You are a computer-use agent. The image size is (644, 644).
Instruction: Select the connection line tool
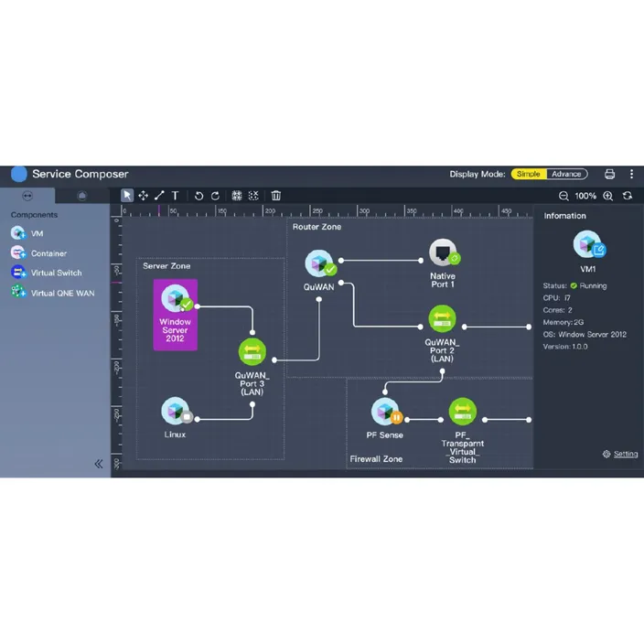pos(159,196)
